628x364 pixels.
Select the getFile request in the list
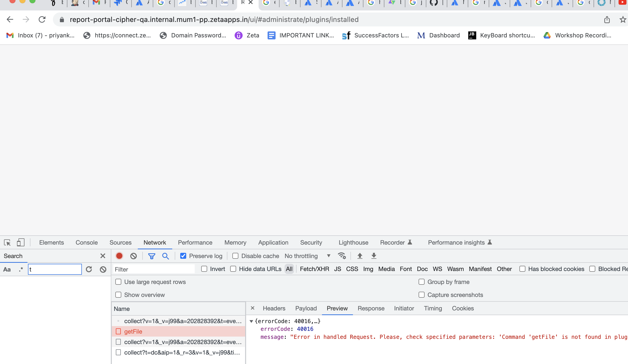coord(133,332)
